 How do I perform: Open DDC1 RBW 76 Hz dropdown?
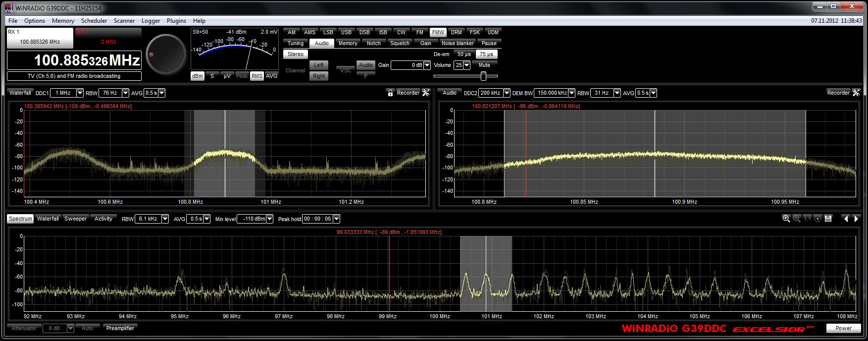point(125,93)
